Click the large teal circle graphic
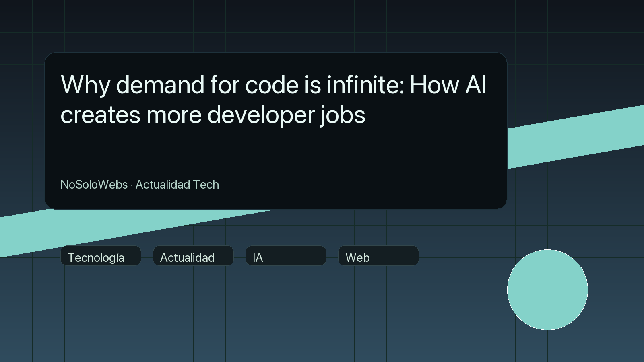This screenshot has height=362, width=644. tap(548, 290)
